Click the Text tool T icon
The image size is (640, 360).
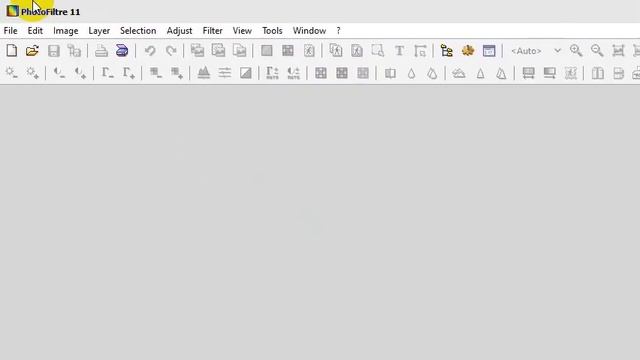point(399,51)
